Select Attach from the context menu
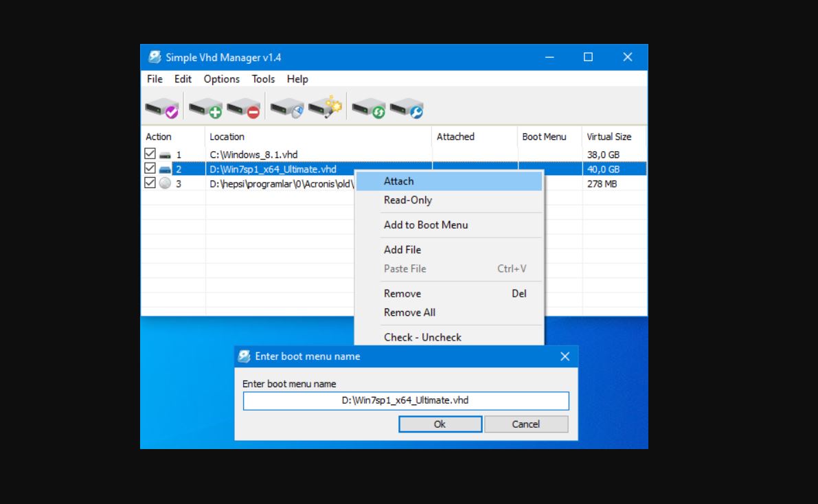The height and width of the screenshot is (504, 818). point(398,181)
